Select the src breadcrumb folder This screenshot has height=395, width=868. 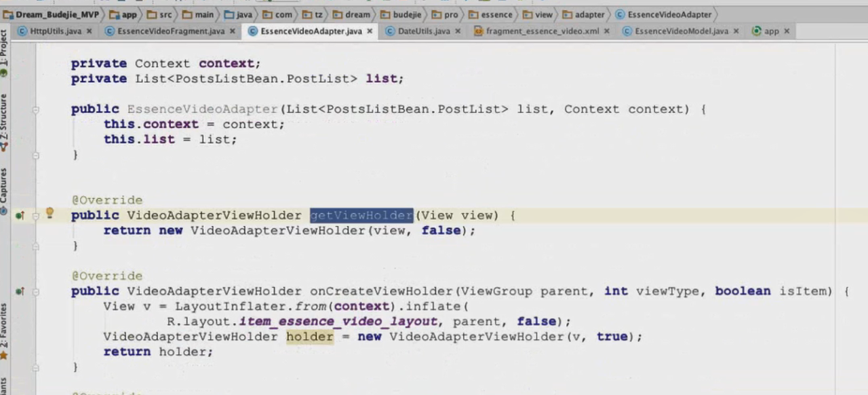tap(161, 14)
